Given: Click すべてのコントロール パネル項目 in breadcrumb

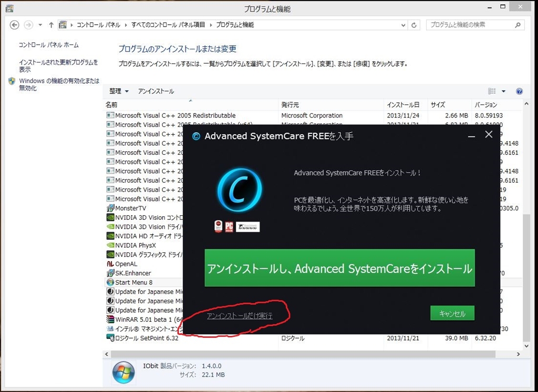Looking at the screenshot, I should point(168,25).
